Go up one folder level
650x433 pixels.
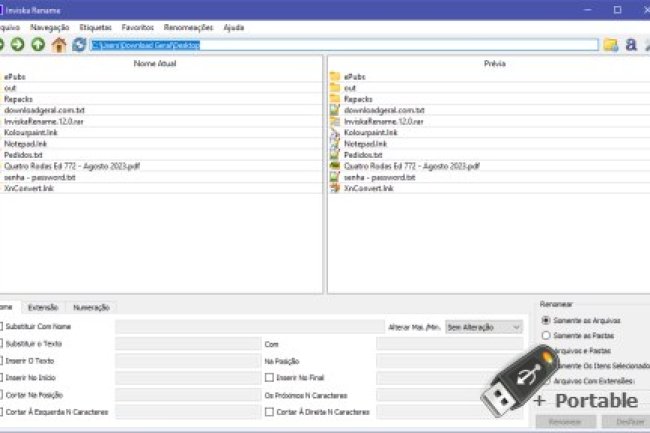pyautogui.click(x=38, y=44)
